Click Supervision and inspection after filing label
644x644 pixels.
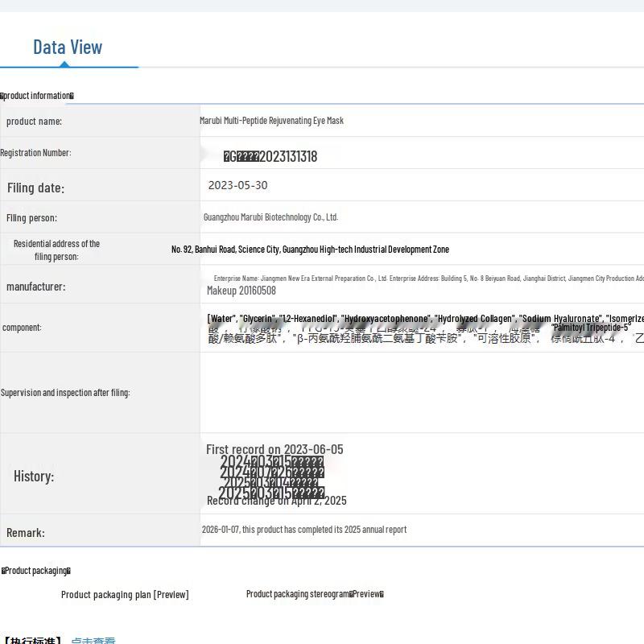point(65,393)
